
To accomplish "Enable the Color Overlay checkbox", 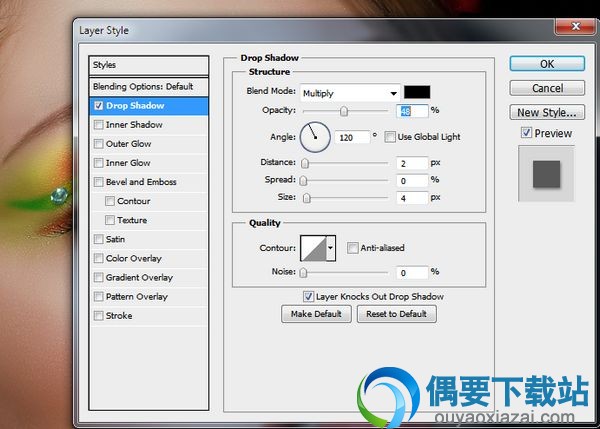I will click(x=99, y=258).
